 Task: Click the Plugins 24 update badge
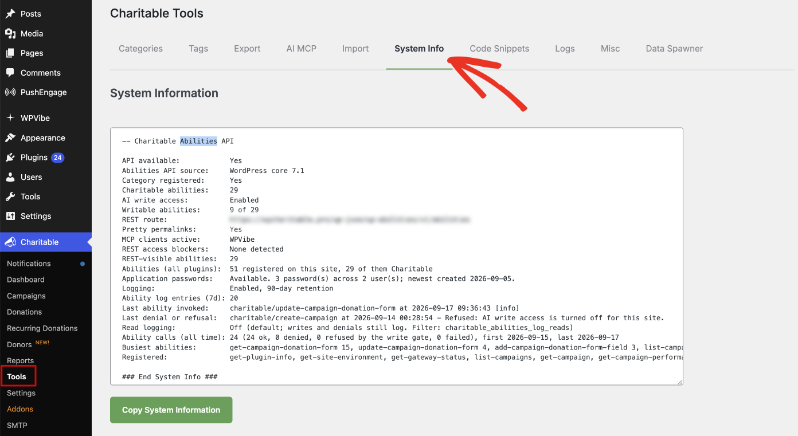(x=58, y=158)
